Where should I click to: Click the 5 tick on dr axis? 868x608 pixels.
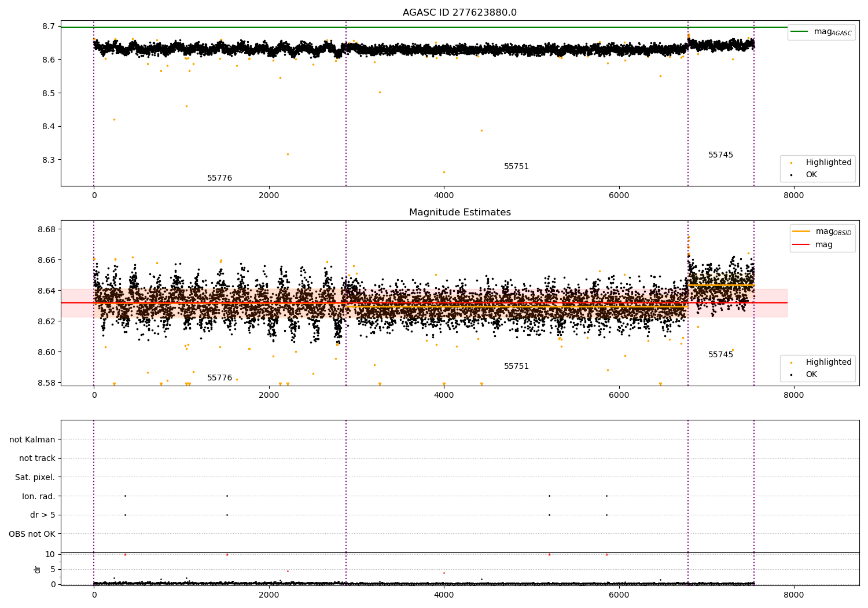(53, 569)
